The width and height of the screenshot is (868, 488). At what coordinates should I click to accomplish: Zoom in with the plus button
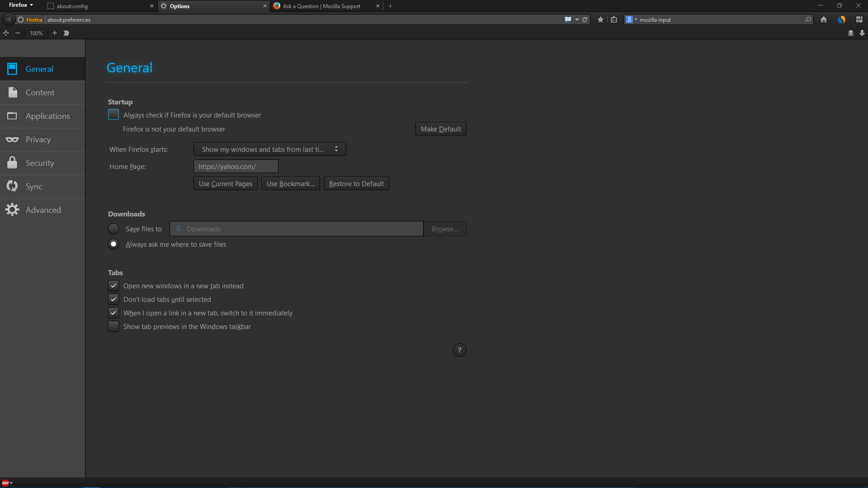[x=55, y=33]
